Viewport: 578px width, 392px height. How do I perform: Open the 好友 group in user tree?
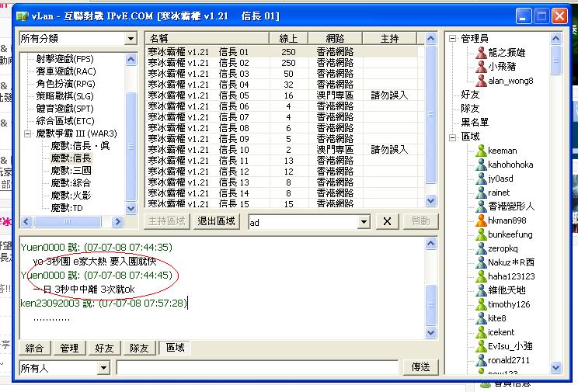click(470, 95)
